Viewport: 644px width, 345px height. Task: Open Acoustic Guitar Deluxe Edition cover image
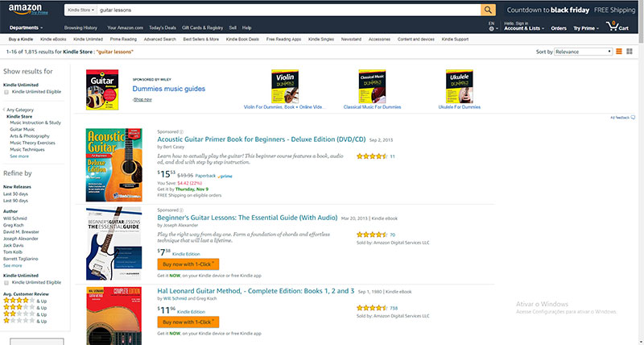point(114,165)
